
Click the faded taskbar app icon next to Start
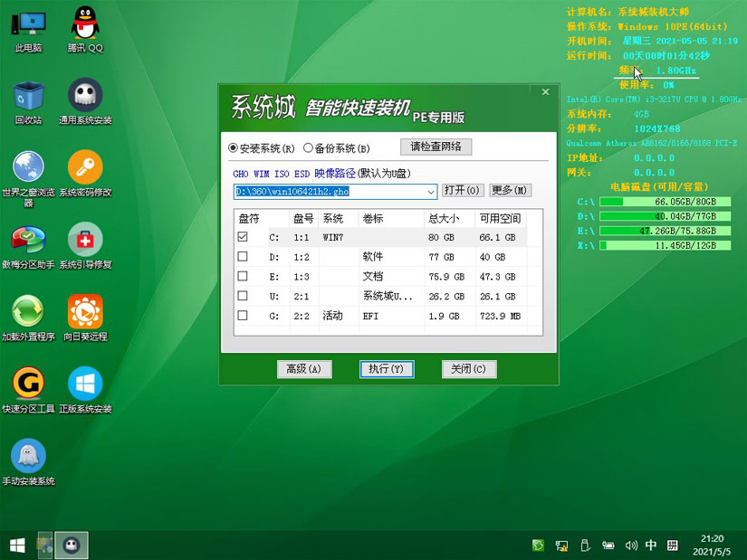click(x=44, y=546)
